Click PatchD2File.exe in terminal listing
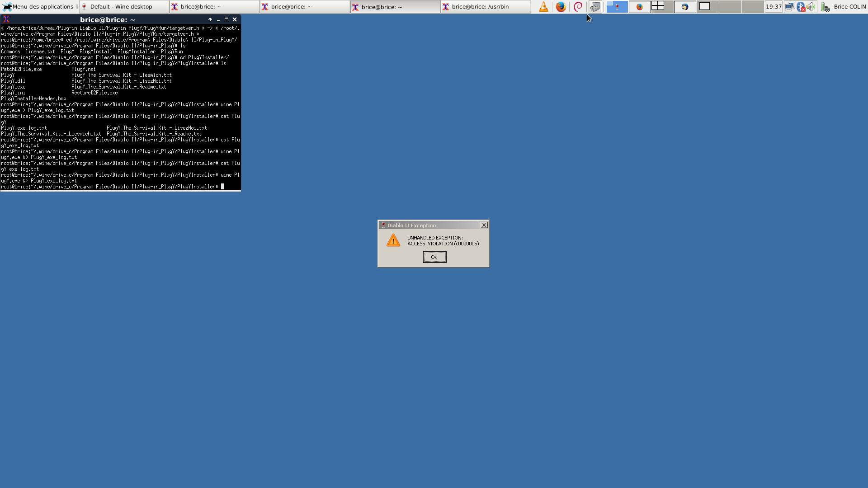868x488 pixels. 21,69
